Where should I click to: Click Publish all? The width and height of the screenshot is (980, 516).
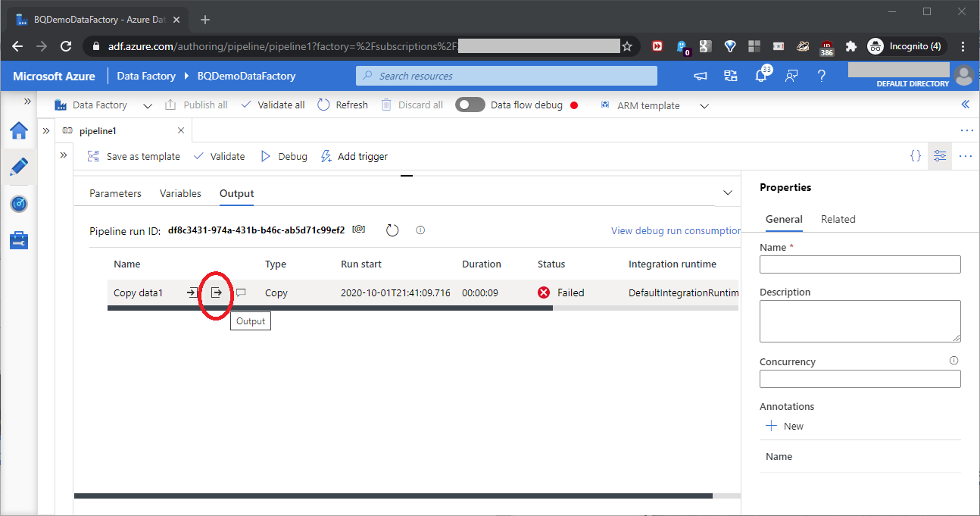tap(196, 105)
